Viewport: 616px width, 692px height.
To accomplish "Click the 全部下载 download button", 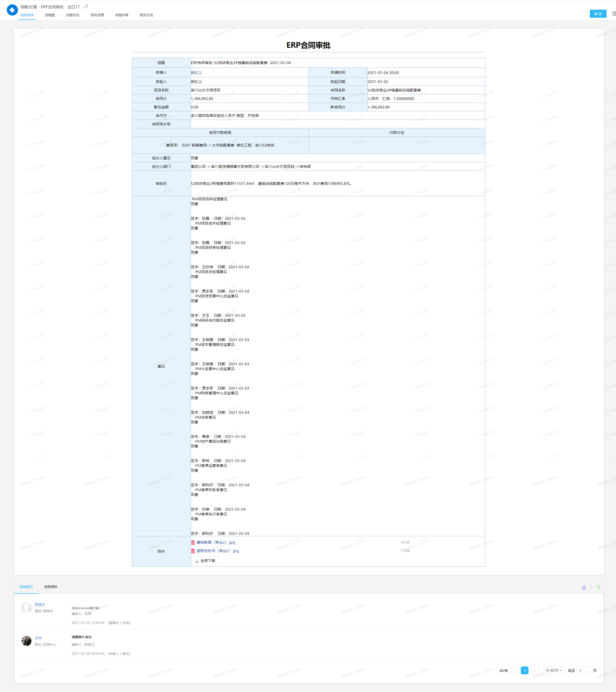I will coord(205,561).
